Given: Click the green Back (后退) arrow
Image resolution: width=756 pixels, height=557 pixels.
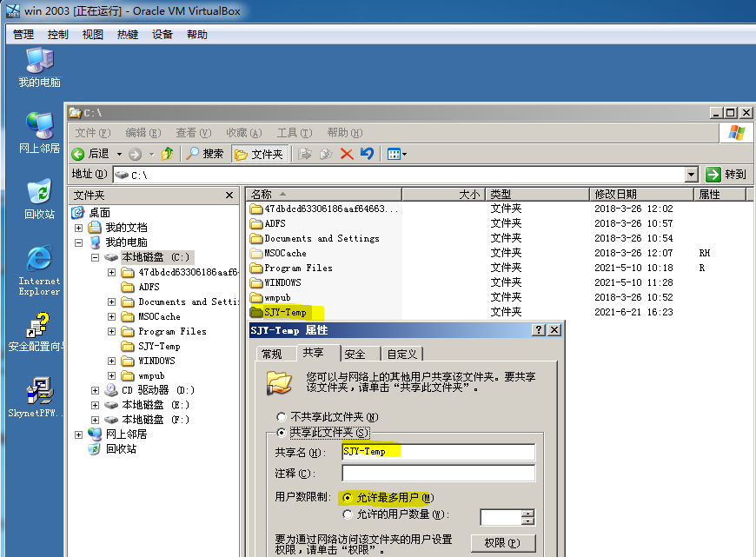Looking at the screenshot, I should [x=77, y=154].
